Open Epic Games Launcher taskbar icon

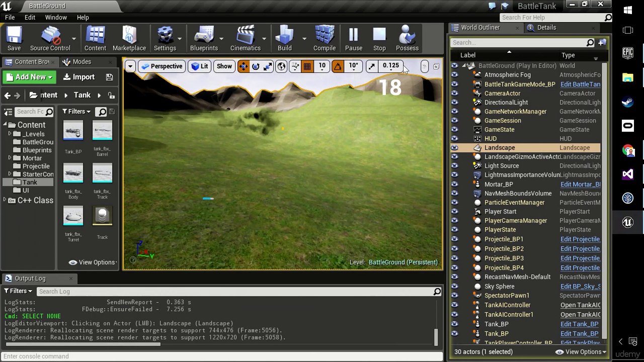[628, 53]
